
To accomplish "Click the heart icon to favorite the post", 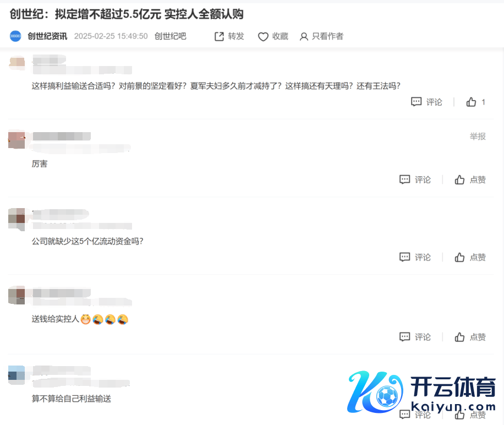I will pos(263,37).
